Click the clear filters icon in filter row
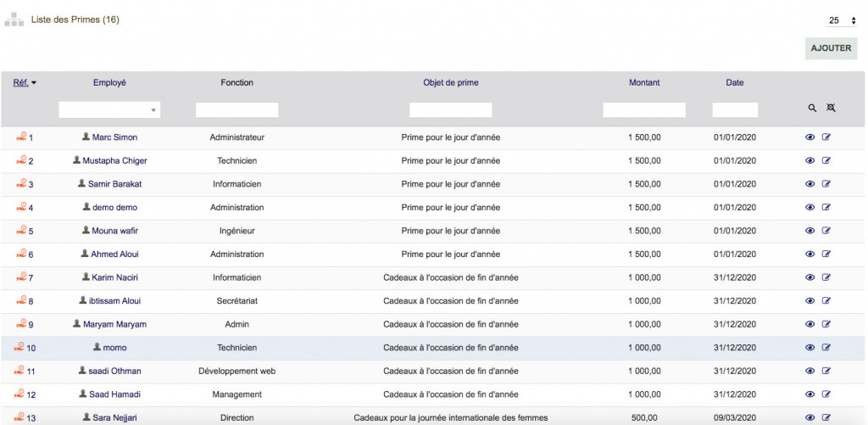This screenshot has height=425, width=868. point(831,109)
